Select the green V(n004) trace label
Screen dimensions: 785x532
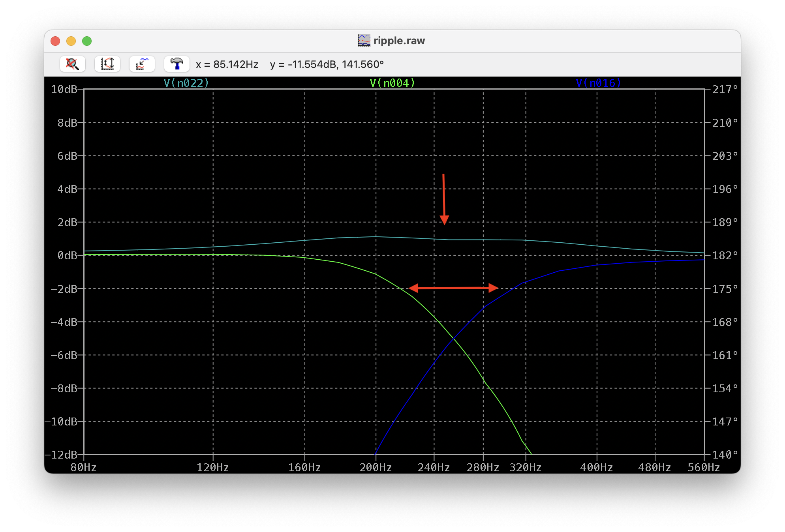(x=392, y=83)
